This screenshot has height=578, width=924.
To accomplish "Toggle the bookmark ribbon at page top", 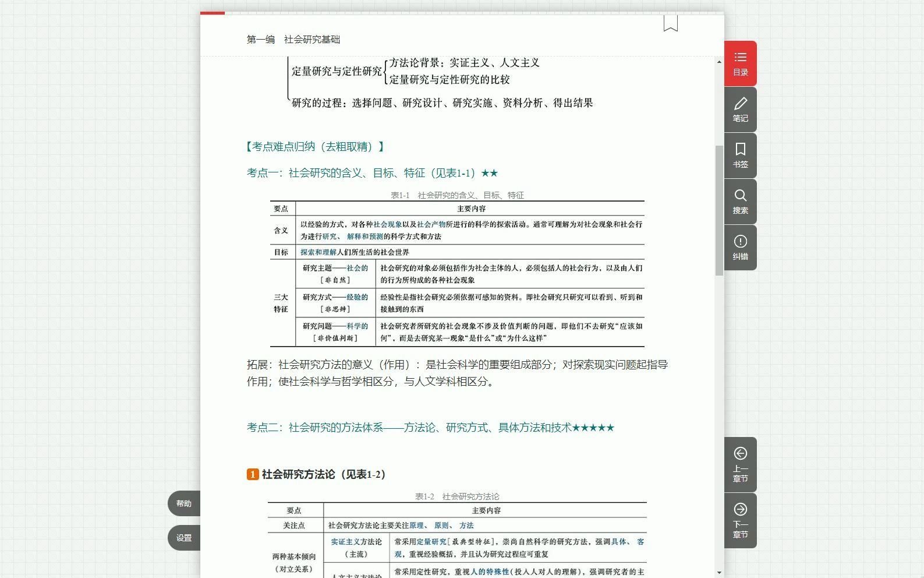I will coord(670,23).
